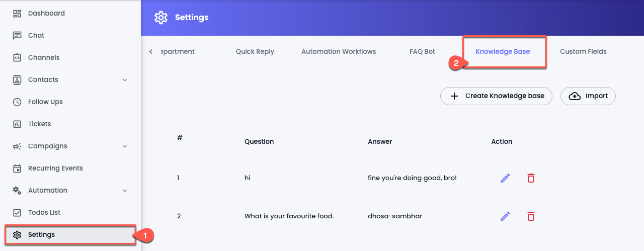Image resolution: width=644 pixels, height=251 pixels.
Task: Click the Channels icon in sidebar
Action: [17, 58]
